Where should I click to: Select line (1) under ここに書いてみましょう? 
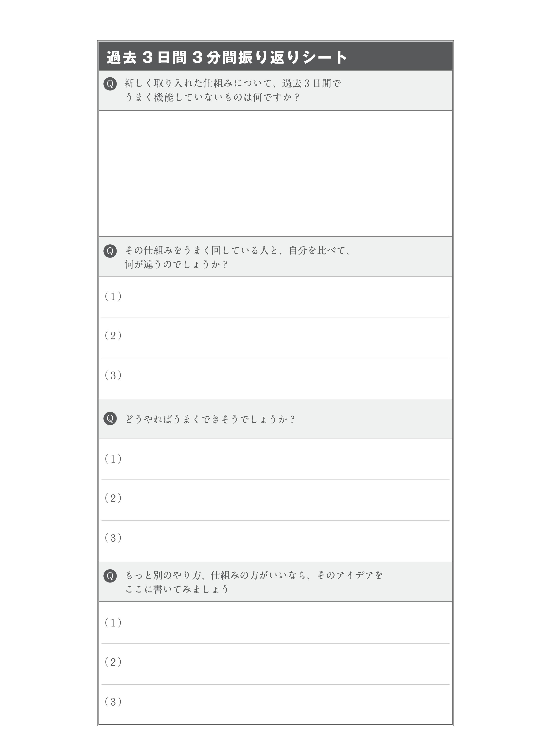click(x=275, y=623)
